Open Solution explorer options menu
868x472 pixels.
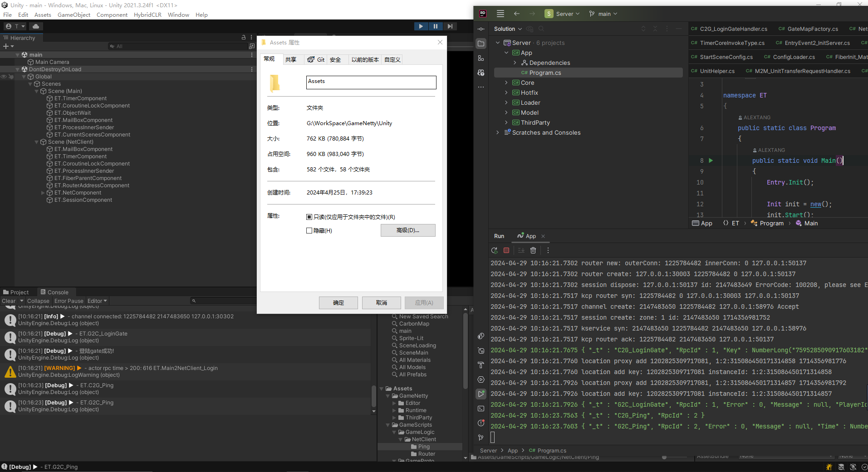click(x=667, y=29)
